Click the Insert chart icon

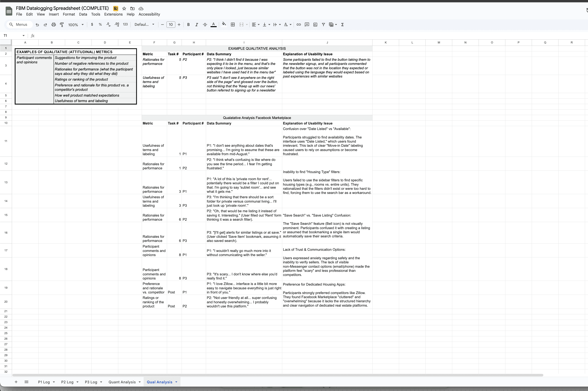315,25
